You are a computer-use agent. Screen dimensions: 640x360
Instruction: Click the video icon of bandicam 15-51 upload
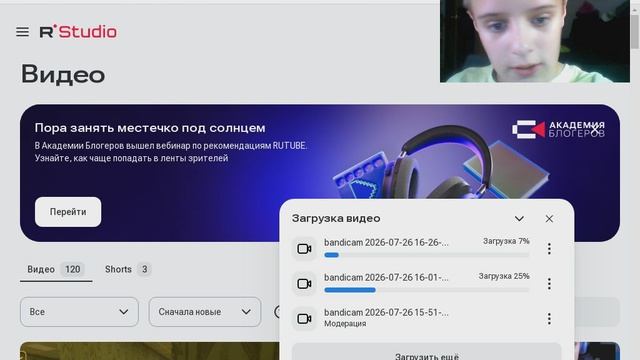click(x=304, y=318)
